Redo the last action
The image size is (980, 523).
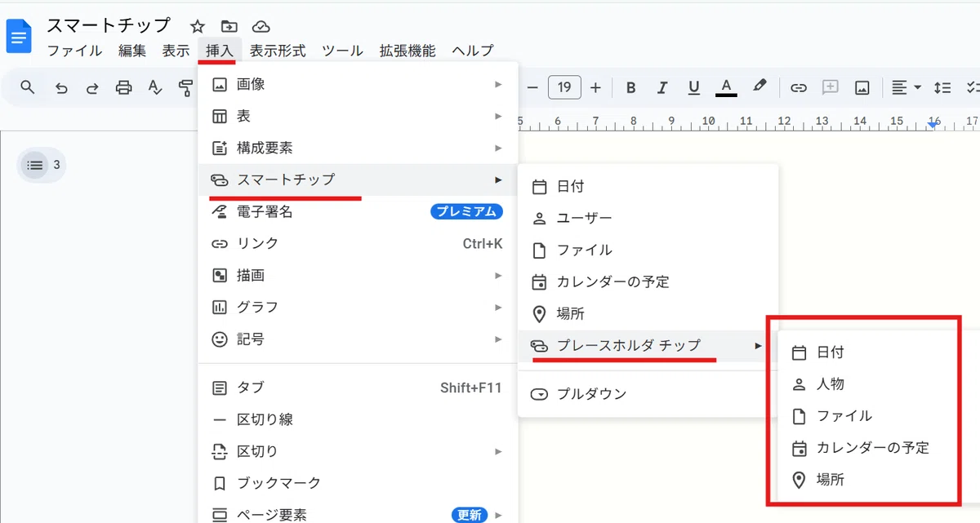[x=92, y=87]
